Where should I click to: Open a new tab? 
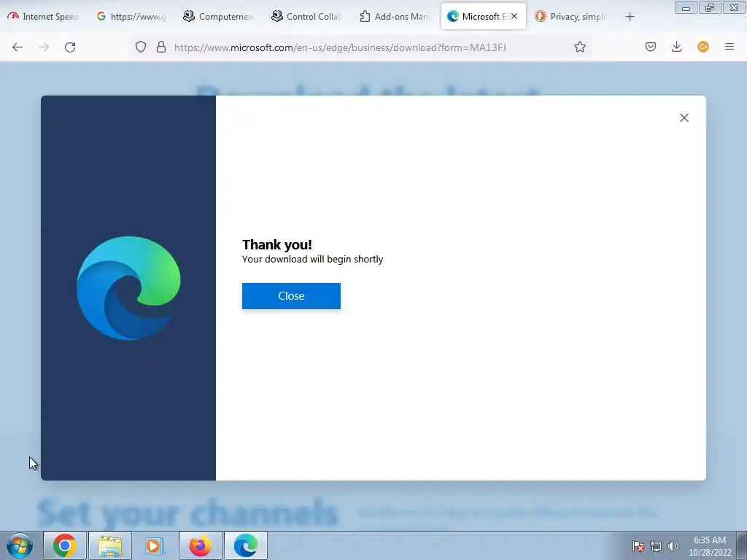[x=630, y=17]
